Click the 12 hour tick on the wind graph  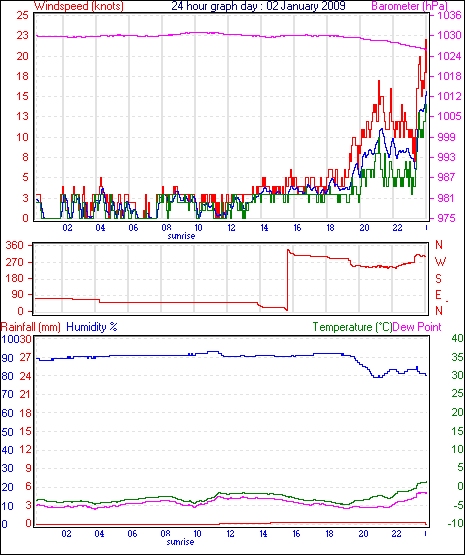(x=231, y=228)
